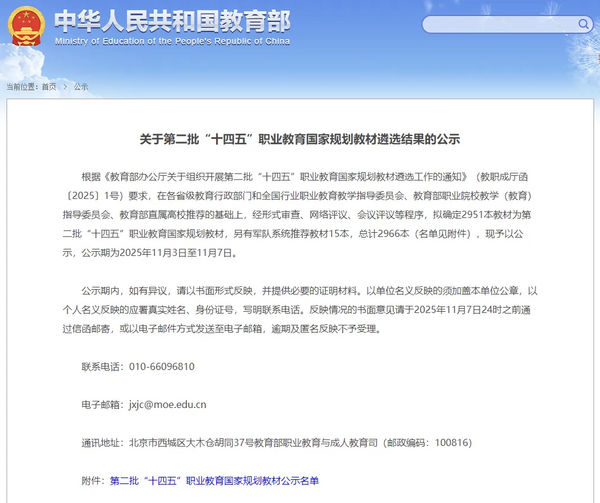Screen dimensions: 600x503
Task: Click the announcement title 关于第二批“十四五”职业教育…公示
Action: tap(300, 139)
